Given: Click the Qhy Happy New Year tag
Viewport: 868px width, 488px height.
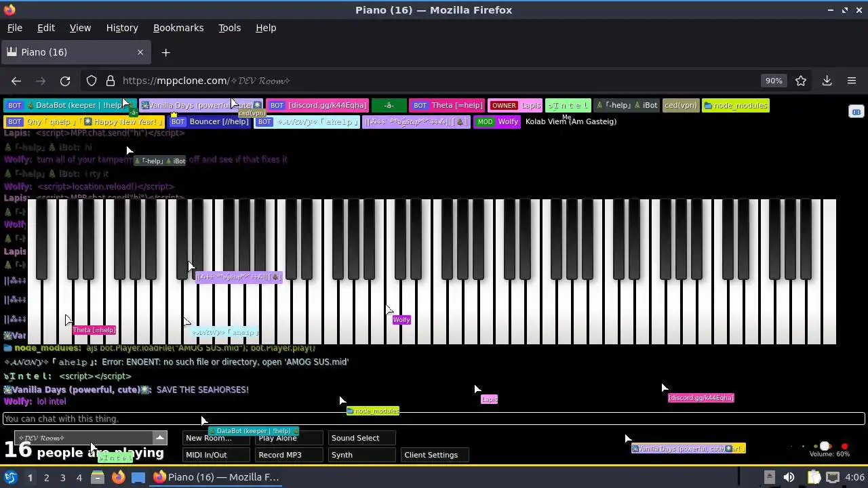Looking at the screenshot, I should pos(84,121).
